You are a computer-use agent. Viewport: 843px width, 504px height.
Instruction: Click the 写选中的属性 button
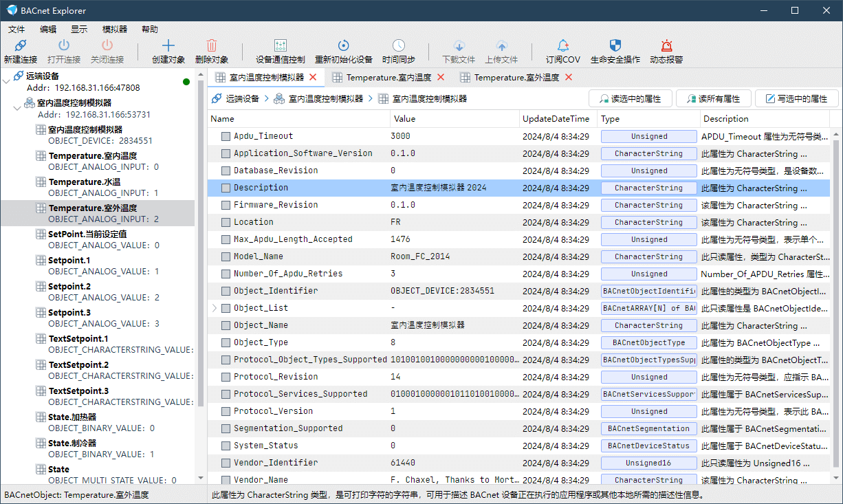pos(796,99)
